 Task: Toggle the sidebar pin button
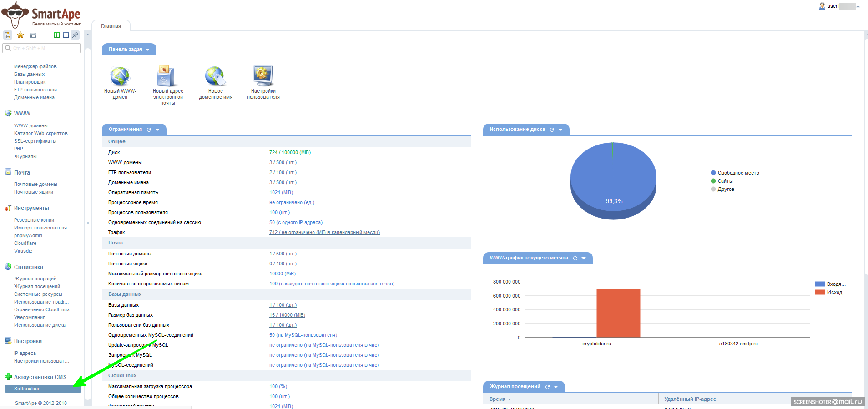point(75,35)
